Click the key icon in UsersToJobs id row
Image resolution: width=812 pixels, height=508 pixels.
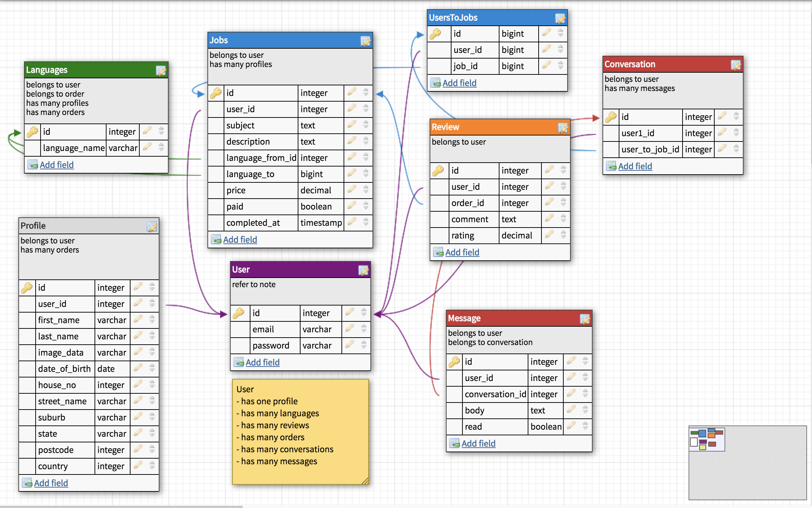pos(435,34)
